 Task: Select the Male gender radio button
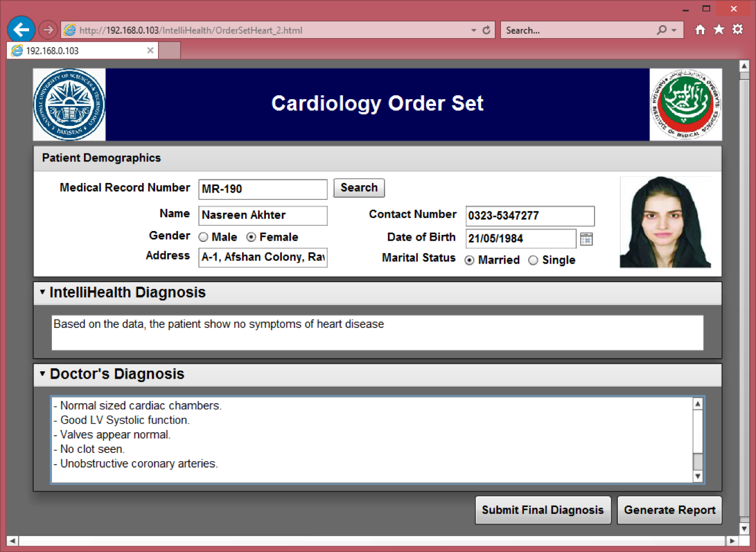pos(203,237)
